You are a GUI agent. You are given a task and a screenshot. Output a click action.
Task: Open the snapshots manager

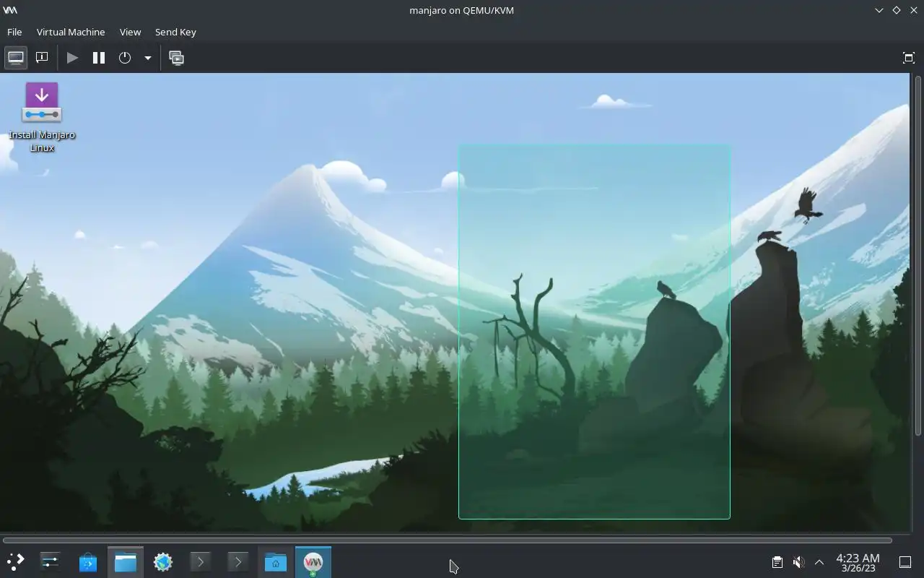176,58
